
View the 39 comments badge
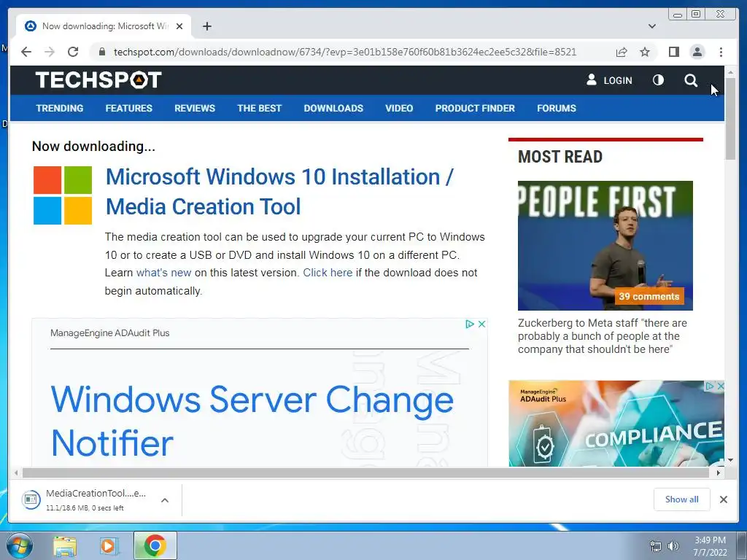pyautogui.click(x=649, y=296)
